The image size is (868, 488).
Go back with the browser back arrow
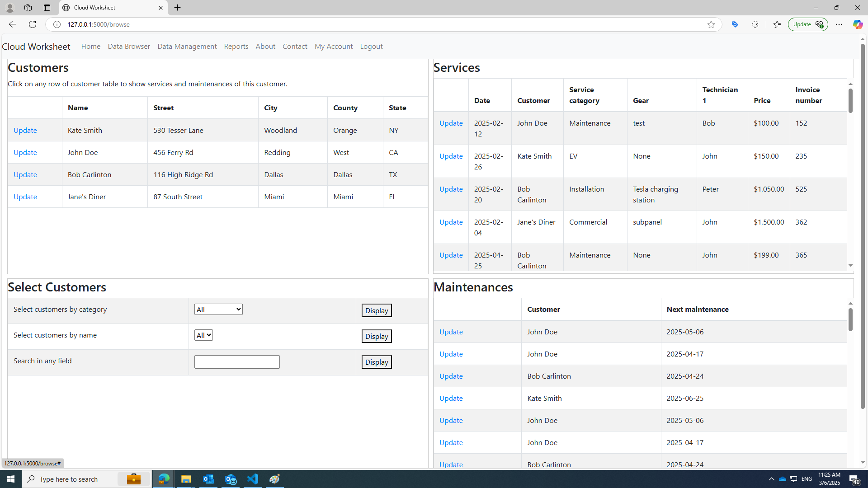click(12, 24)
